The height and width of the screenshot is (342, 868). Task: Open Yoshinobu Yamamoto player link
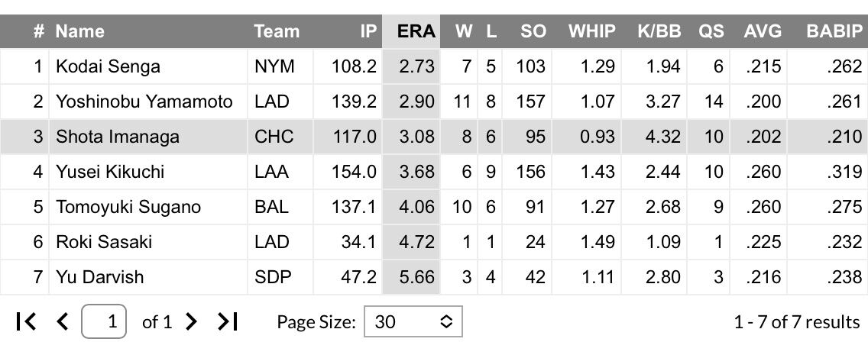pos(144,102)
